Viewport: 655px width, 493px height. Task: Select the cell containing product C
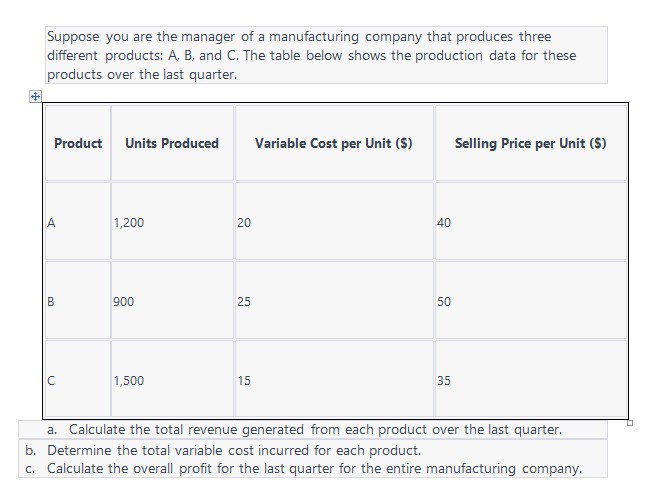78,379
